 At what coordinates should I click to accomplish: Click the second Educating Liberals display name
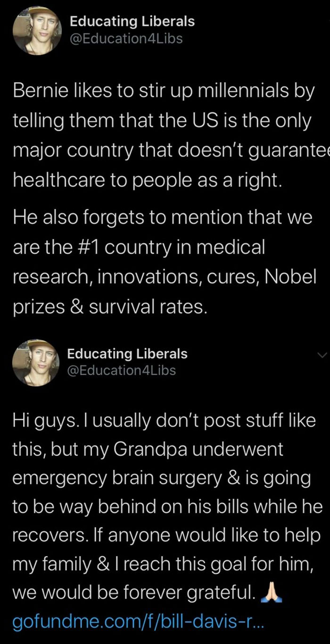pos(127,354)
